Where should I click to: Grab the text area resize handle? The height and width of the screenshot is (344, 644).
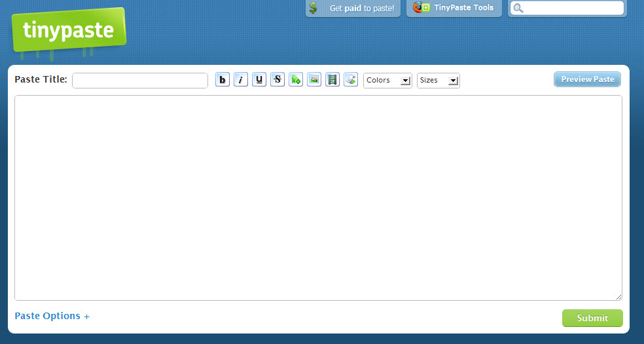point(618,297)
